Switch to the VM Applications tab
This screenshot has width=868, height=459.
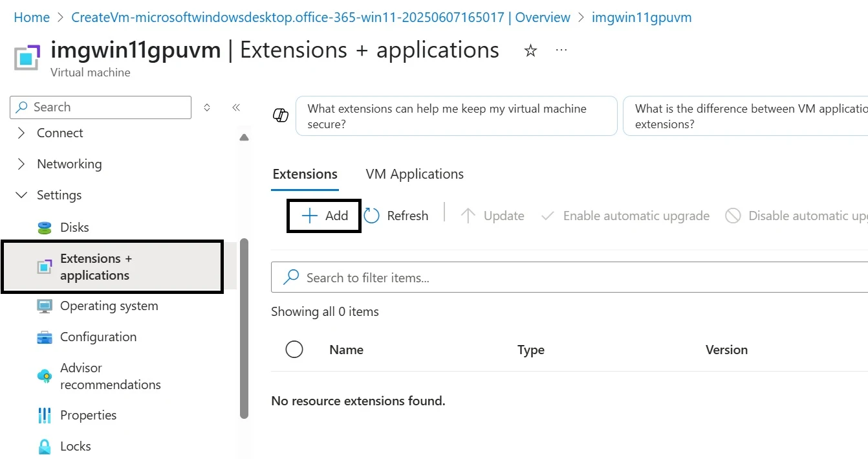[415, 174]
